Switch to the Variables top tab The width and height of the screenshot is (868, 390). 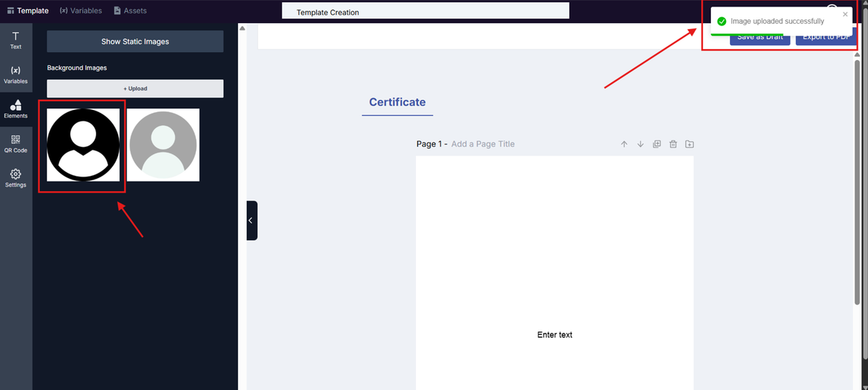80,11
